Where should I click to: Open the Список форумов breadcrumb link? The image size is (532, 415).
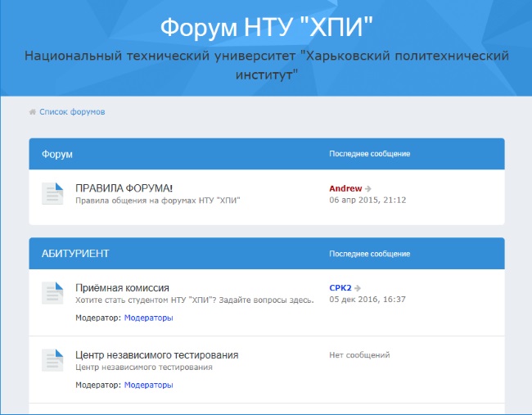click(x=72, y=112)
